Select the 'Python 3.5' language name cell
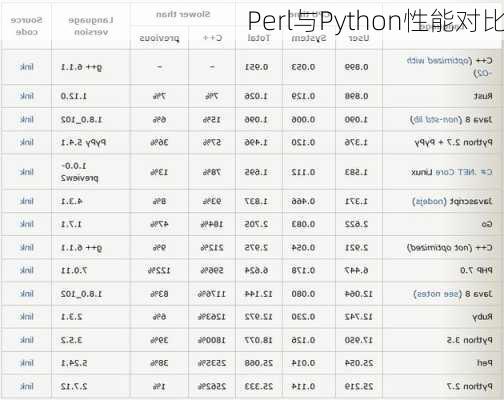The width and height of the screenshot is (504, 400). click(x=470, y=340)
